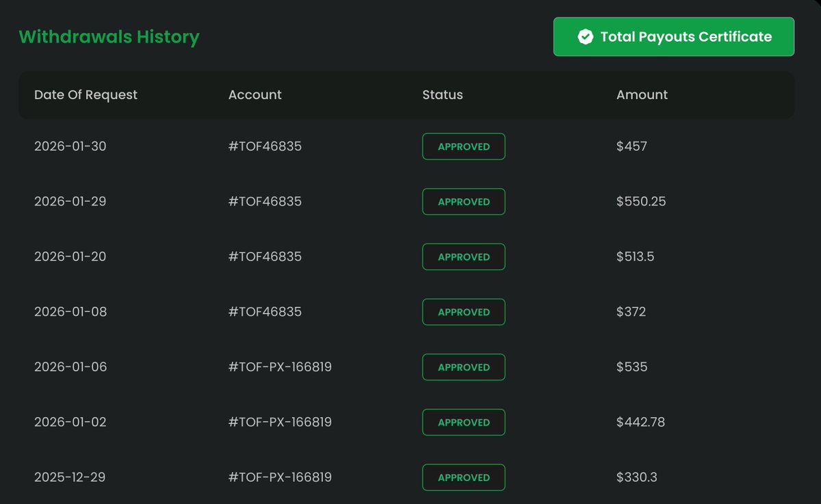Click the APPROVED badge for 2025-12-29

tap(464, 477)
